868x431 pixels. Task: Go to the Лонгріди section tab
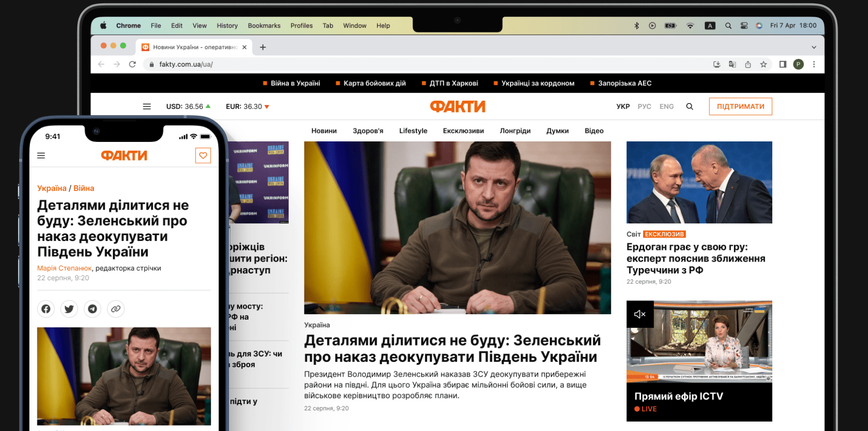(x=515, y=131)
